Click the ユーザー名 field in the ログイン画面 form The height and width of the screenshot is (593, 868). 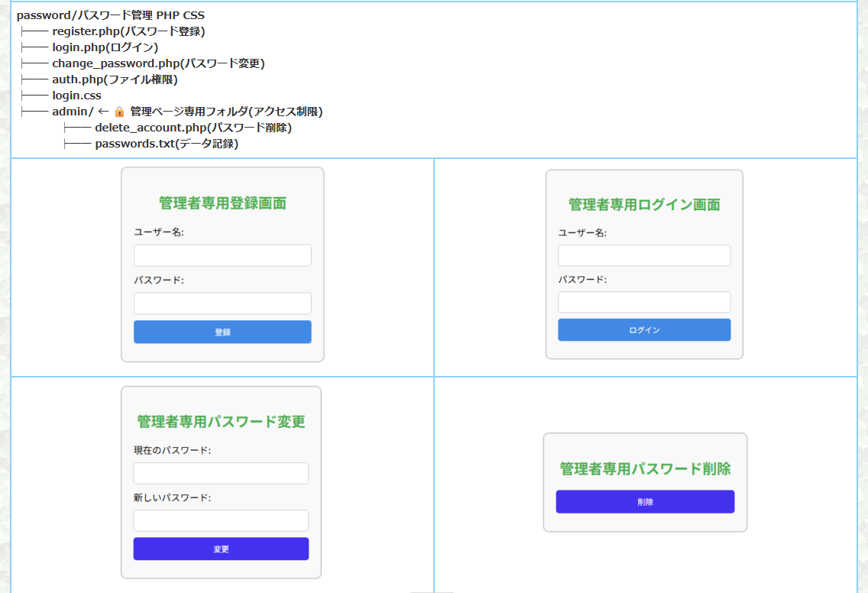(x=644, y=255)
